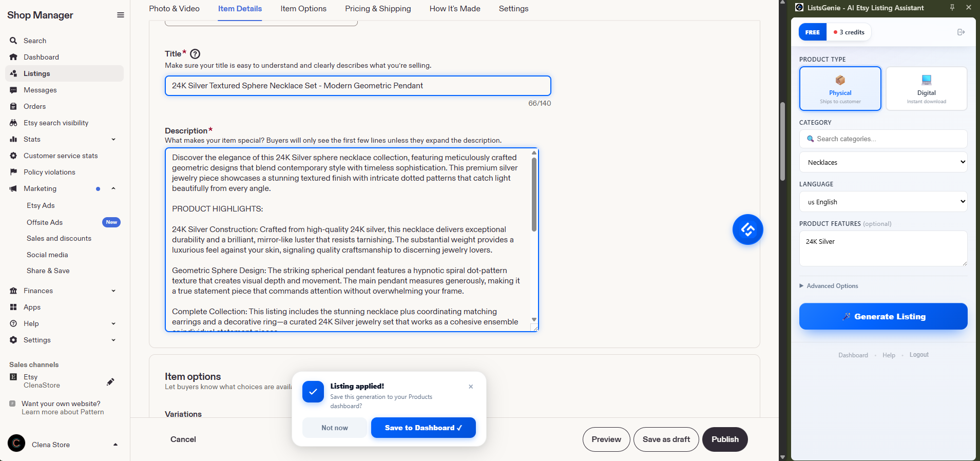Open Orders clipboard icon in sidebar
Viewport: 980px width, 461px height.
[13, 106]
